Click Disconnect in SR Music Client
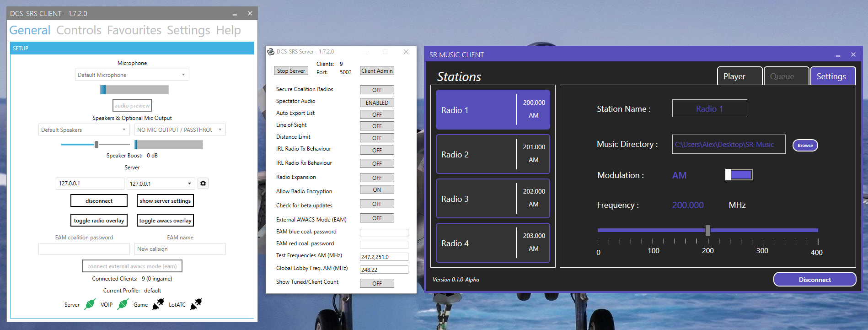This screenshot has width=868, height=330. point(814,279)
